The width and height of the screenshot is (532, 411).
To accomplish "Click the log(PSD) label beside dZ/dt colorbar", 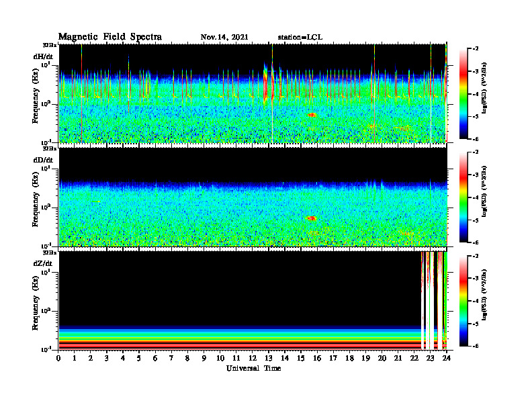I will [x=484, y=295].
